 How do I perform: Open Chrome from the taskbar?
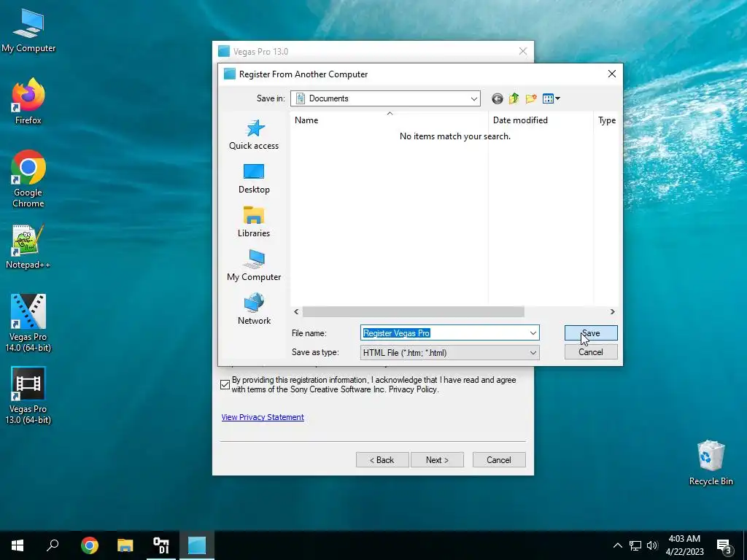[89, 545]
